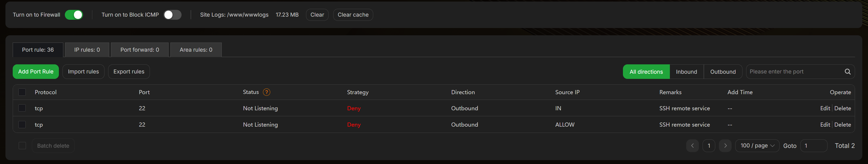Viewport: 868px width, 164px height.
Task: Open the Area rules tab
Action: coord(196,50)
